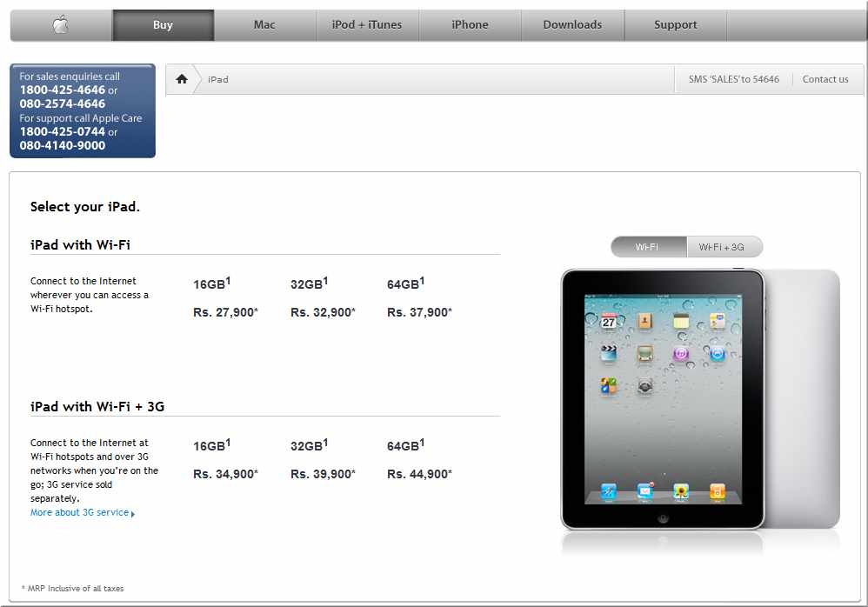Click price Rs. 39,900
This screenshot has height=607, width=868.
[323, 474]
